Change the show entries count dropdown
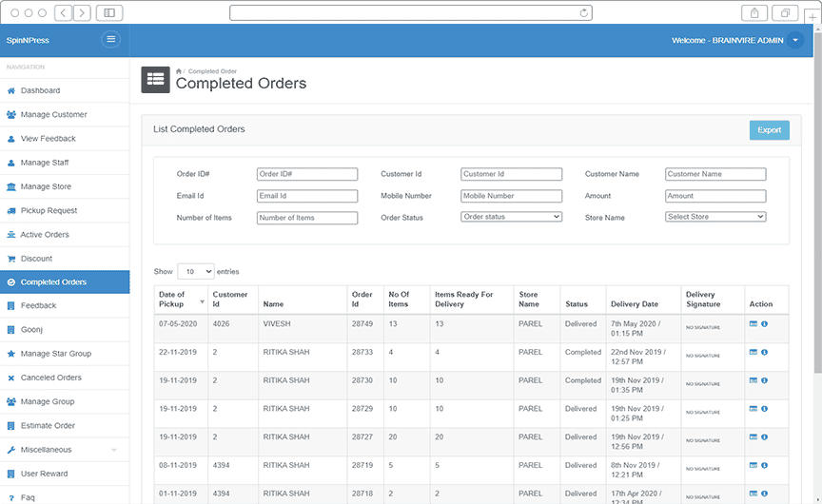 tap(195, 271)
